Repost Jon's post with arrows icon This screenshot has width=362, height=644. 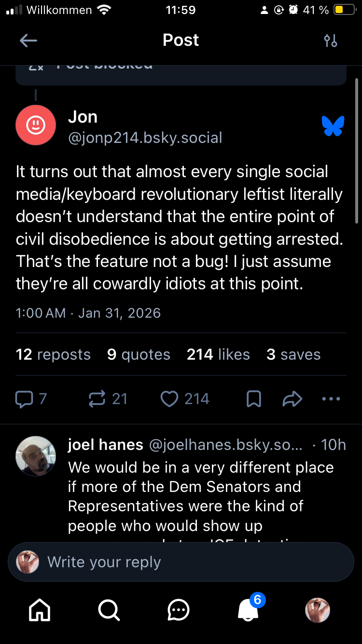(97, 399)
